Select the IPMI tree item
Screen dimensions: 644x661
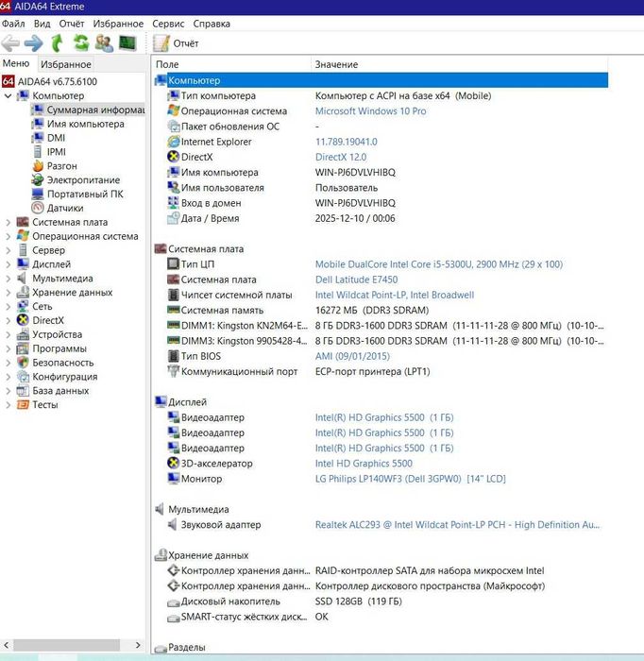[57, 152]
